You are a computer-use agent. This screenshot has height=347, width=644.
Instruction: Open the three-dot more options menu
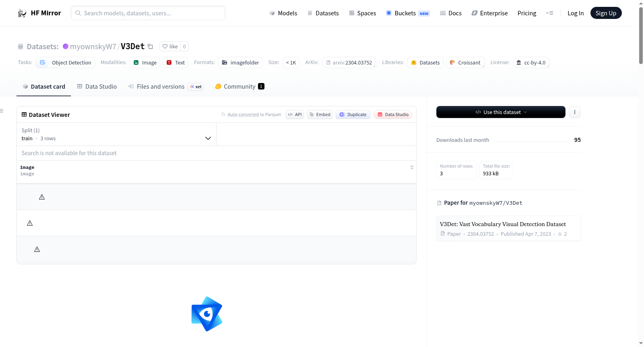pos(575,112)
